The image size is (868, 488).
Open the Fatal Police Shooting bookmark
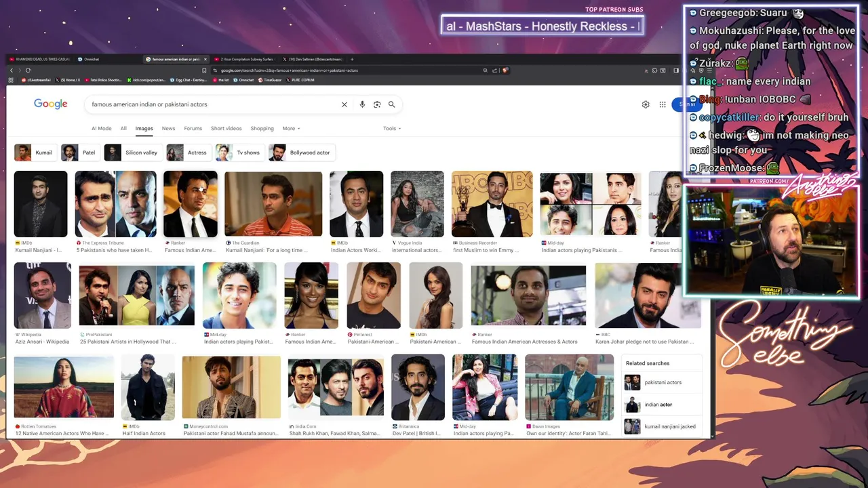click(x=103, y=80)
